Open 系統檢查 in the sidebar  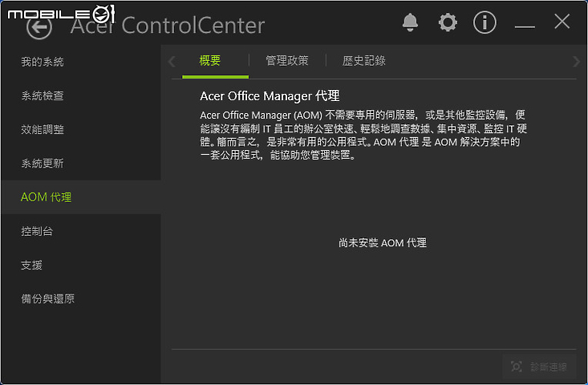(81, 95)
